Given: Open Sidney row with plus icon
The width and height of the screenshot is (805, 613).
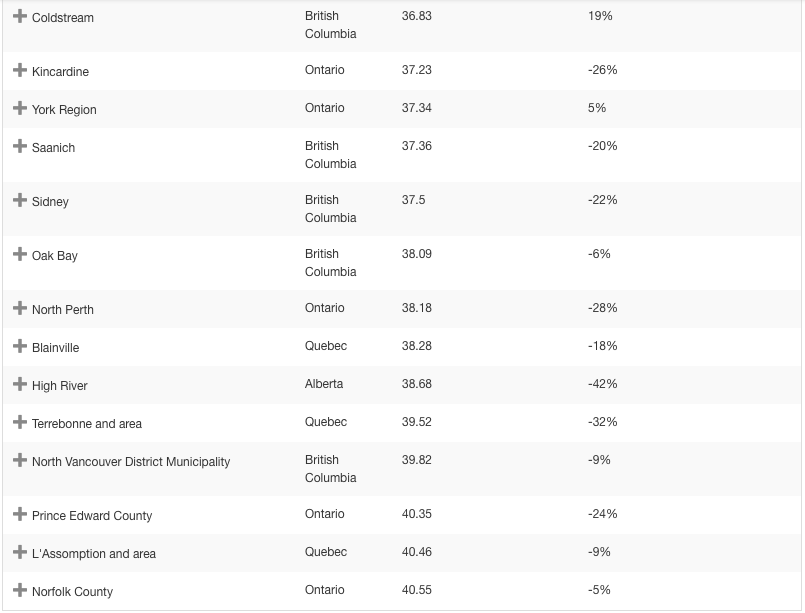Looking at the screenshot, I should [20, 201].
